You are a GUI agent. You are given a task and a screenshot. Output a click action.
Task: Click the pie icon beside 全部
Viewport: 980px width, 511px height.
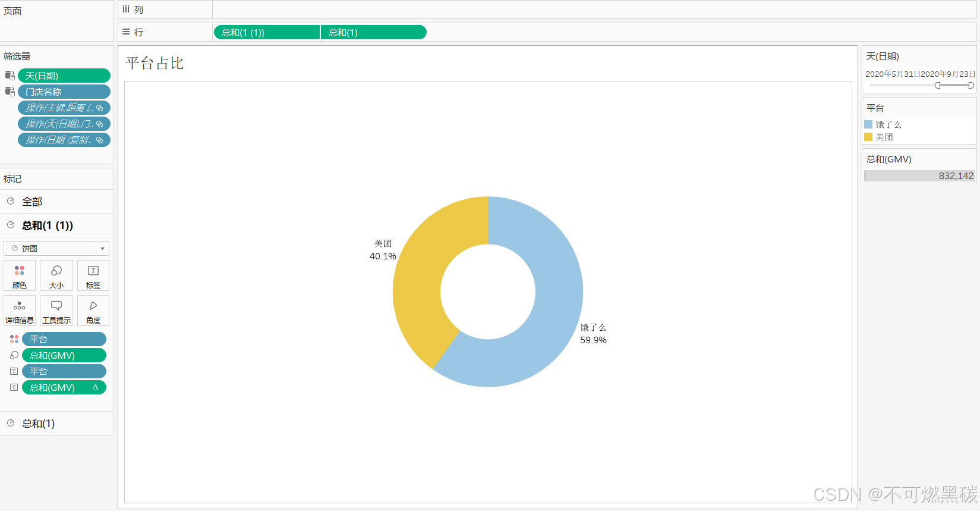click(x=11, y=201)
